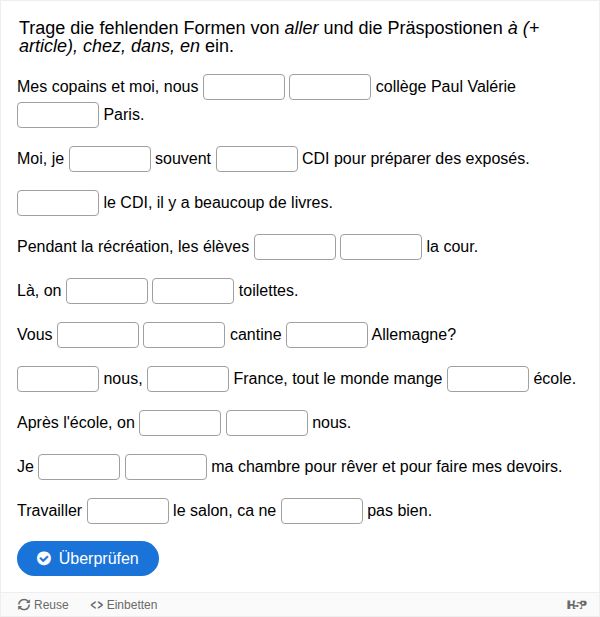
Task: Focus the blank directly before "la cour."
Action: [x=381, y=247]
